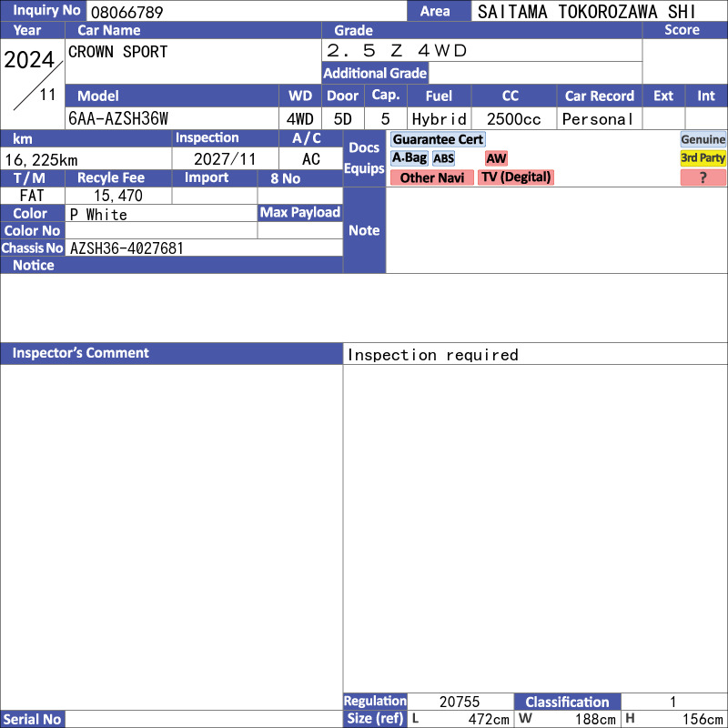
Task: Click the Personal car record value
Action: click(598, 119)
